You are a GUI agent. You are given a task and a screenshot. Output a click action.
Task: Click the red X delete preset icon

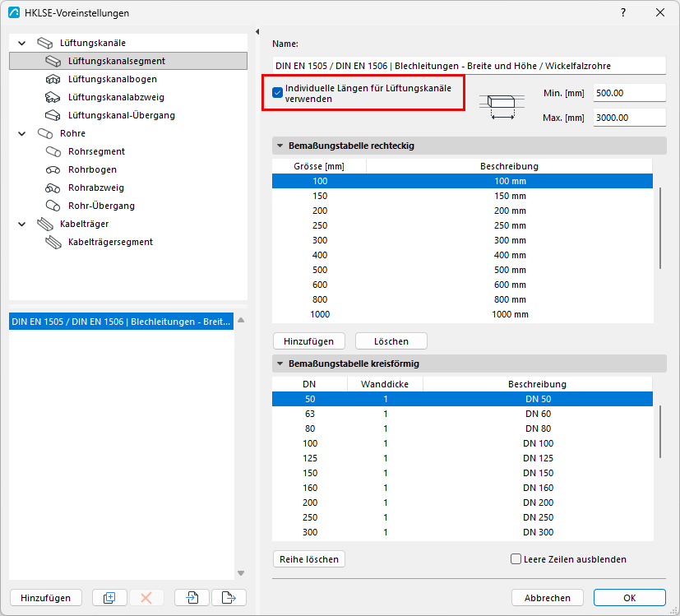(x=146, y=598)
